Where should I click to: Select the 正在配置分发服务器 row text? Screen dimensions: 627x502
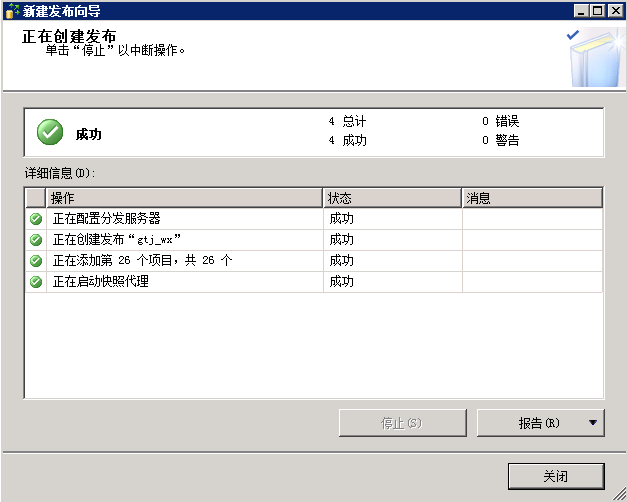106,218
